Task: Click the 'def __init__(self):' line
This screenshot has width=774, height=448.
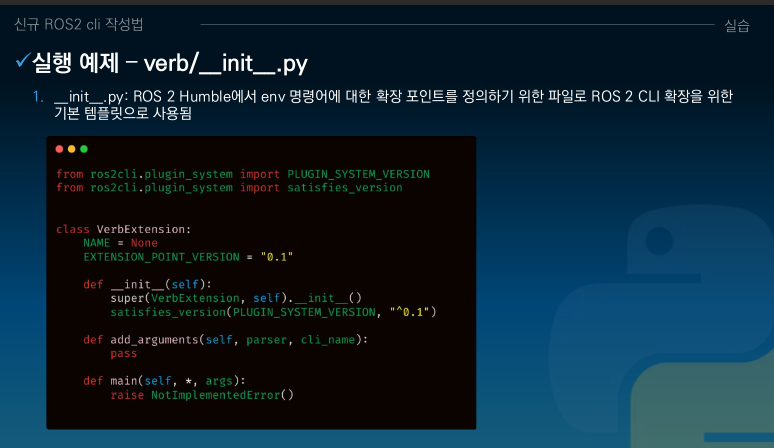Action: coord(147,285)
